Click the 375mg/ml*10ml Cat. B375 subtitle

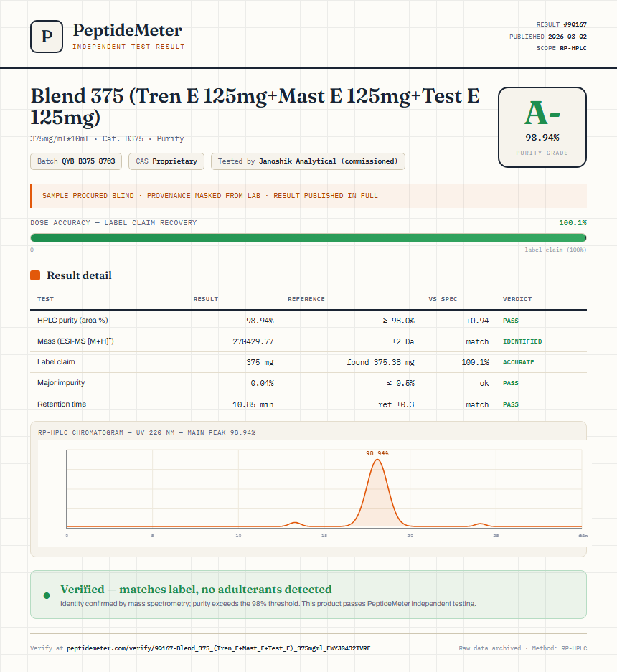click(107, 138)
